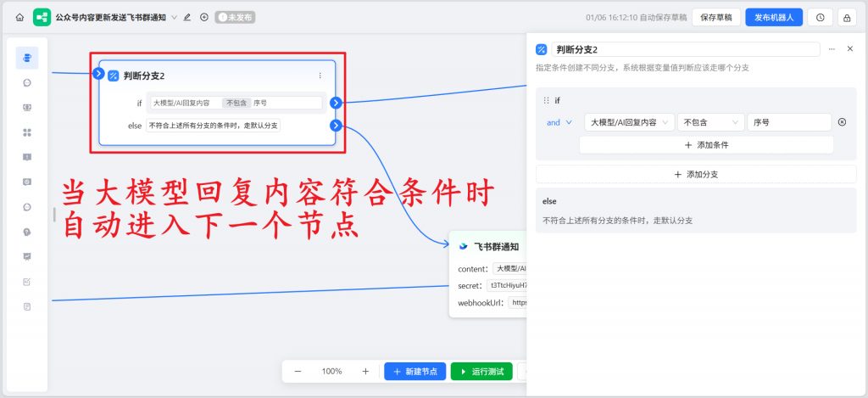Click the edit-note icon in left sidebar
This screenshot has height=398, width=868.
(27, 282)
